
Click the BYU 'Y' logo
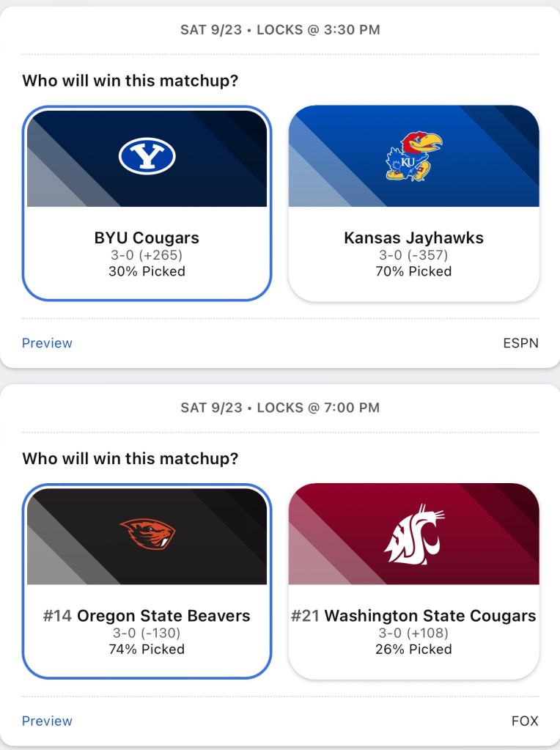click(147, 156)
